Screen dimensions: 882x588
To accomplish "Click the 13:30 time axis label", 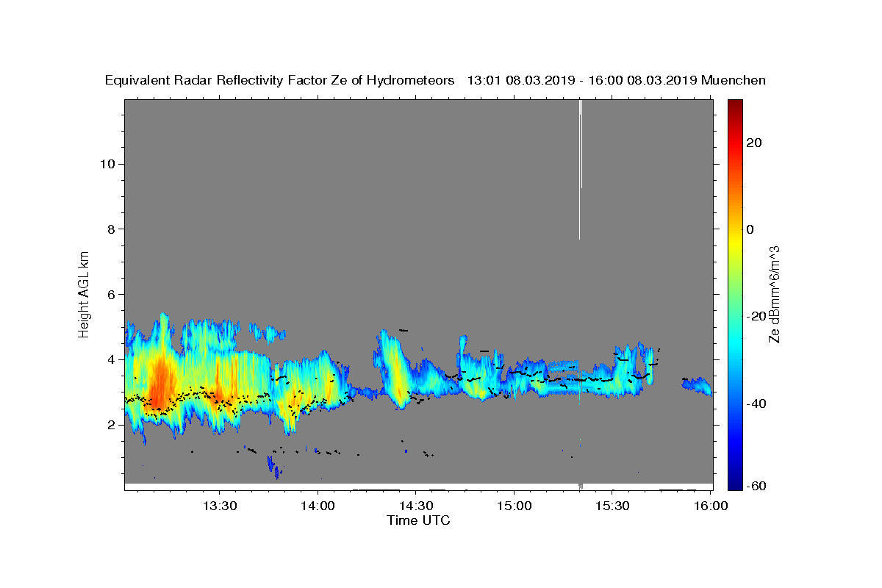I will 219,506.
